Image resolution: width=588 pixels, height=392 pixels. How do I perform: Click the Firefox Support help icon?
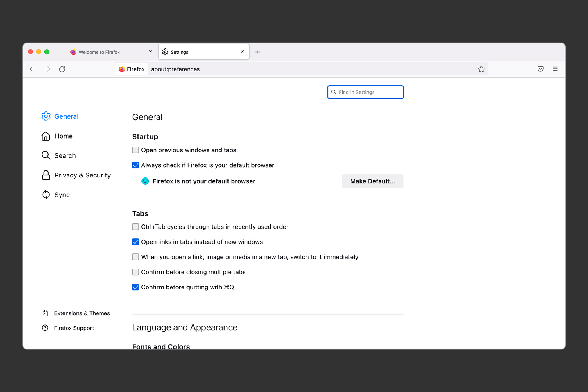(x=45, y=328)
